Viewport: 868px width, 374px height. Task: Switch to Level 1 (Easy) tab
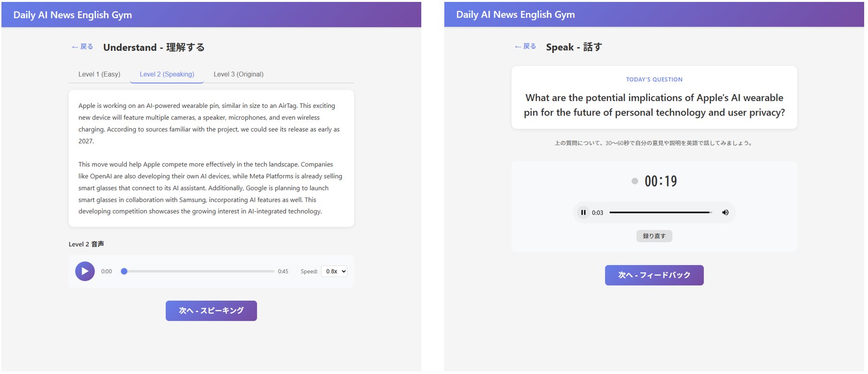point(99,74)
